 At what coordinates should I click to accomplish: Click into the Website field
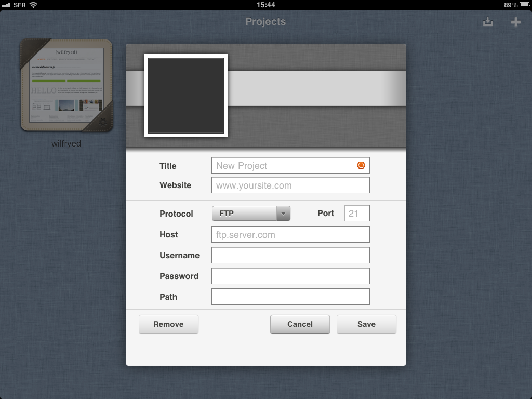[x=290, y=185]
